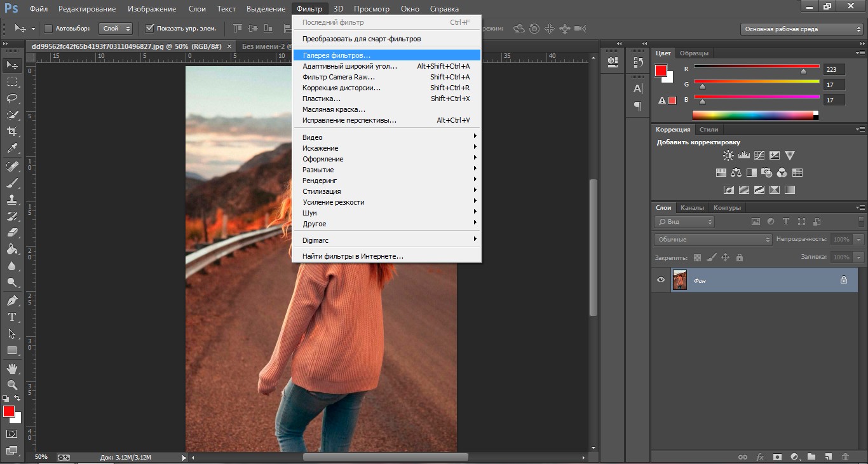Select the Lasso tool
This screenshot has width=868, height=464.
pyautogui.click(x=12, y=99)
